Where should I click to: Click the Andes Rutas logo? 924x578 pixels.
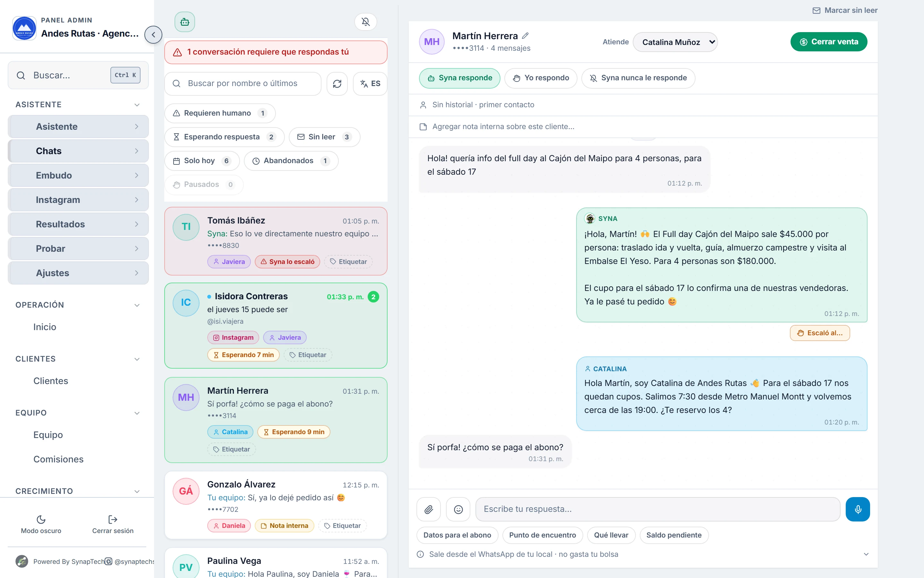[x=24, y=28]
